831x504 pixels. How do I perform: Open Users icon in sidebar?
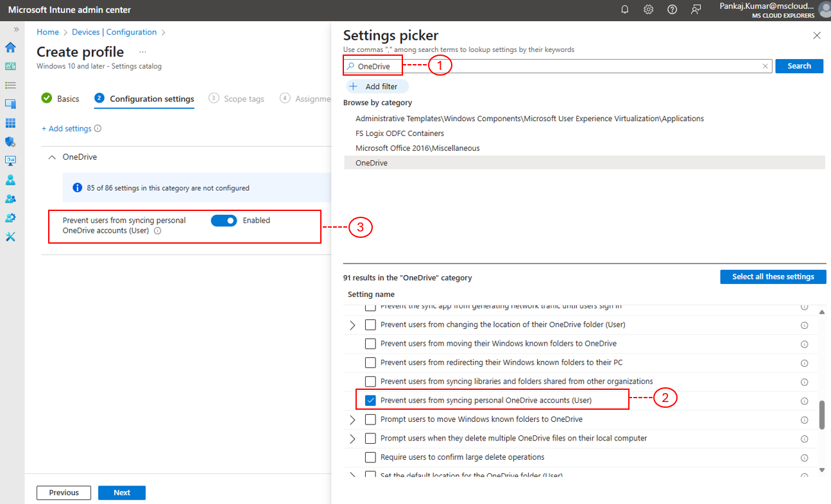click(10, 180)
